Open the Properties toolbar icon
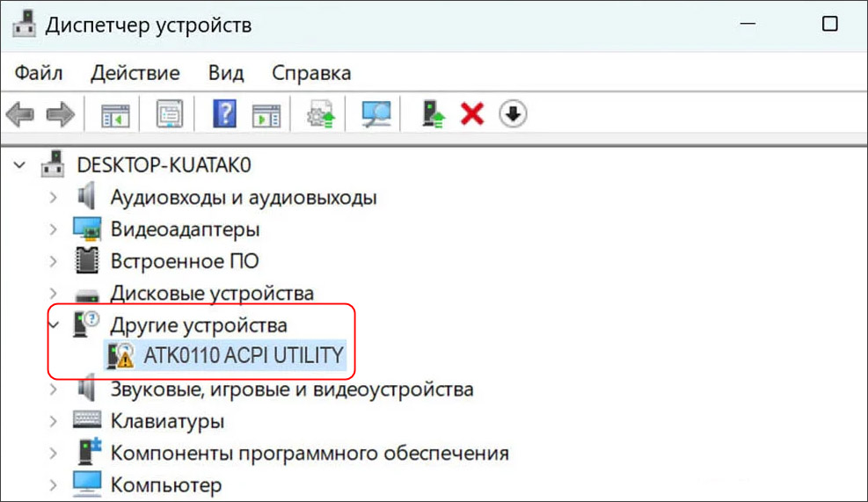The height and width of the screenshot is (502, 868). pyautogui.click(x=170, y=114)
